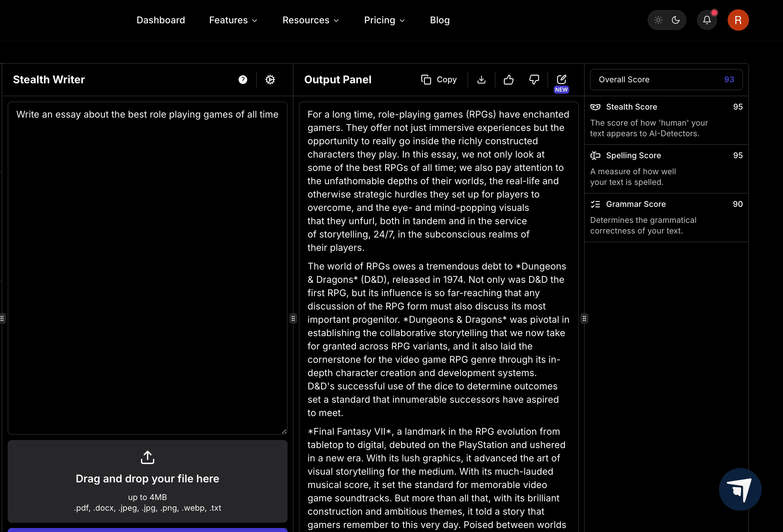Expand the Resources dropdown menu
This screenshot has width=783, height=532.
click(x=310, y=20)
